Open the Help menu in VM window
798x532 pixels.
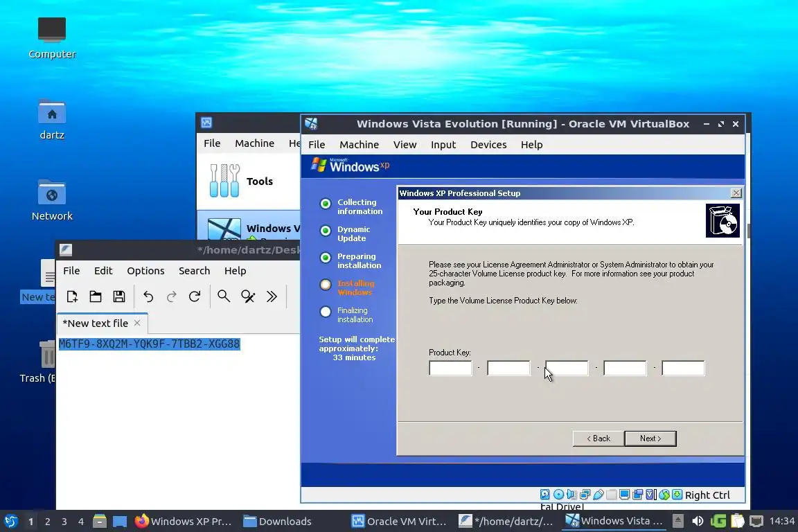click(531, 145)
